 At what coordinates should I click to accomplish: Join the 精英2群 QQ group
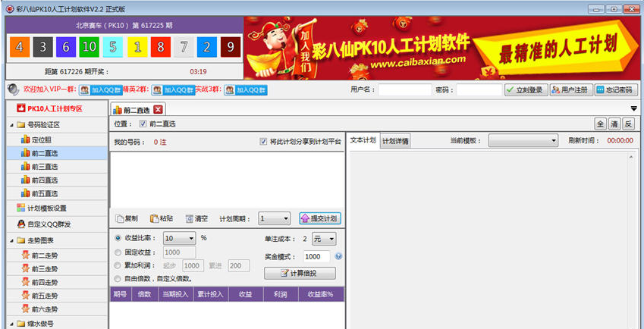(173, 90)
